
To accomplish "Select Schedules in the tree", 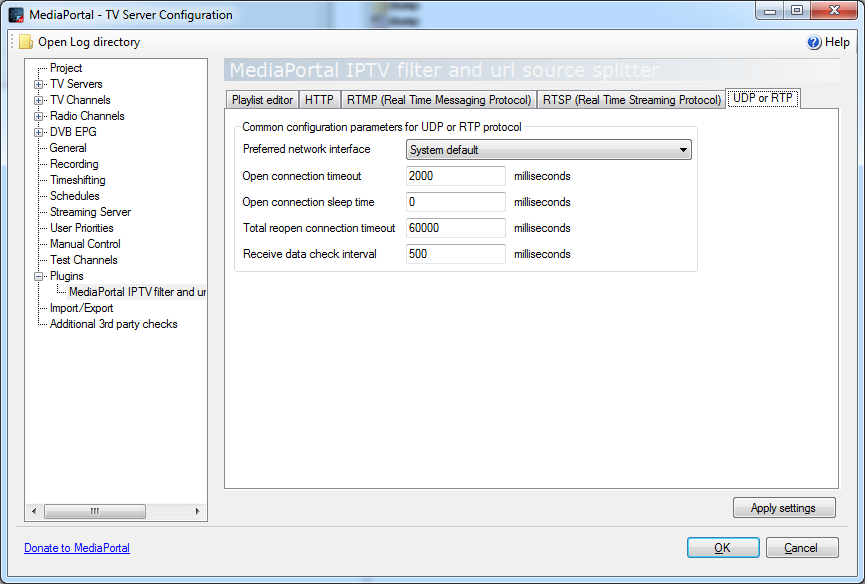I will [x=74, y=196].
